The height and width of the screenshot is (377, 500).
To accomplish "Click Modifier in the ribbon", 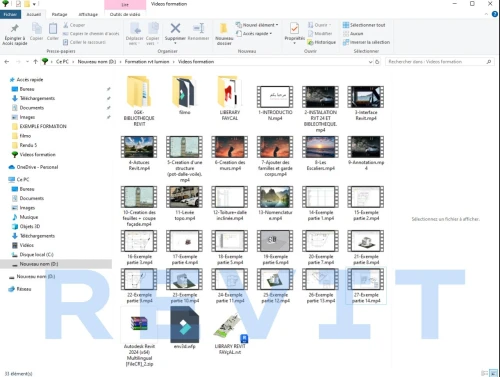I will 320,34.
